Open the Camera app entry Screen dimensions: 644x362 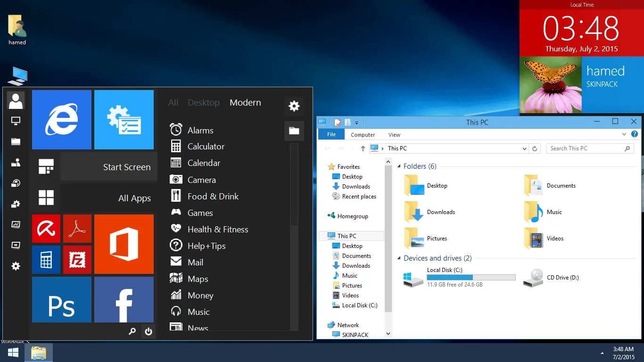tap(193, 180)
